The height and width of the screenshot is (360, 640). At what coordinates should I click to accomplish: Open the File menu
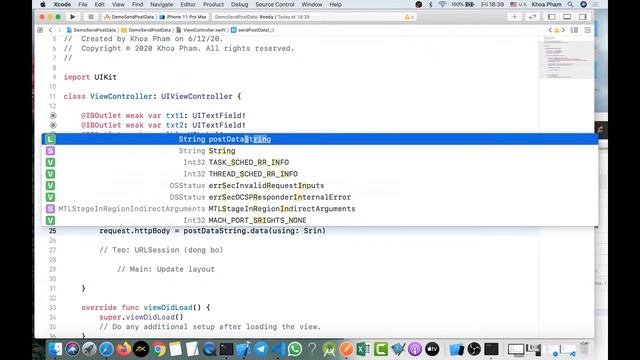point(83,4)
